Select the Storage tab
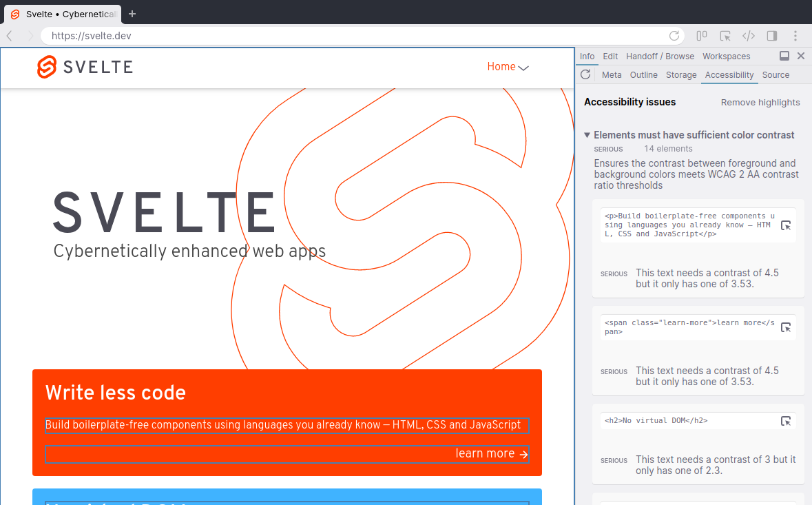 click(x=681, y=75)
